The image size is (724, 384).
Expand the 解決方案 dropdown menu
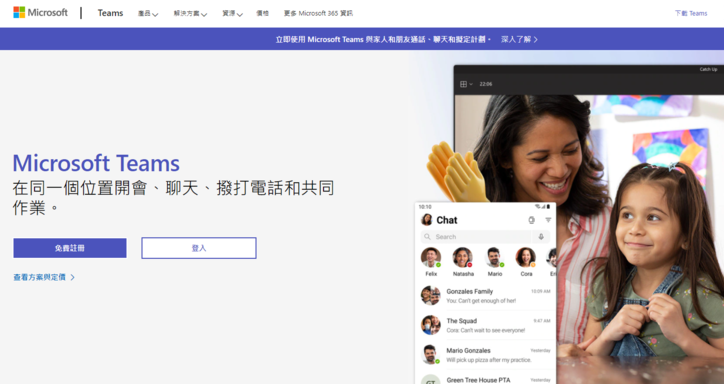click(x=190, y=13)
